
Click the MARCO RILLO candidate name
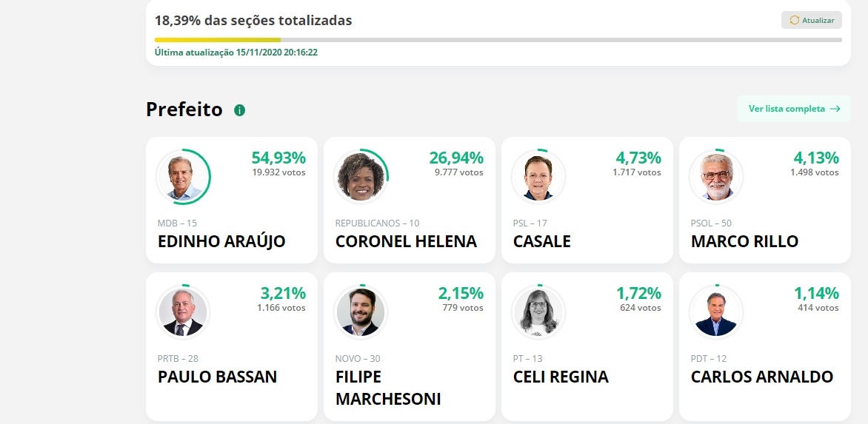coord(744,242)
